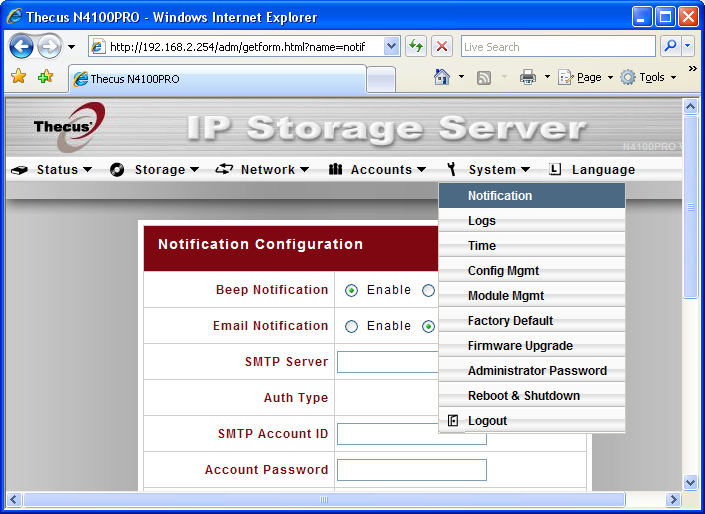Enable Beep Notification radio button

coord(351,291)
